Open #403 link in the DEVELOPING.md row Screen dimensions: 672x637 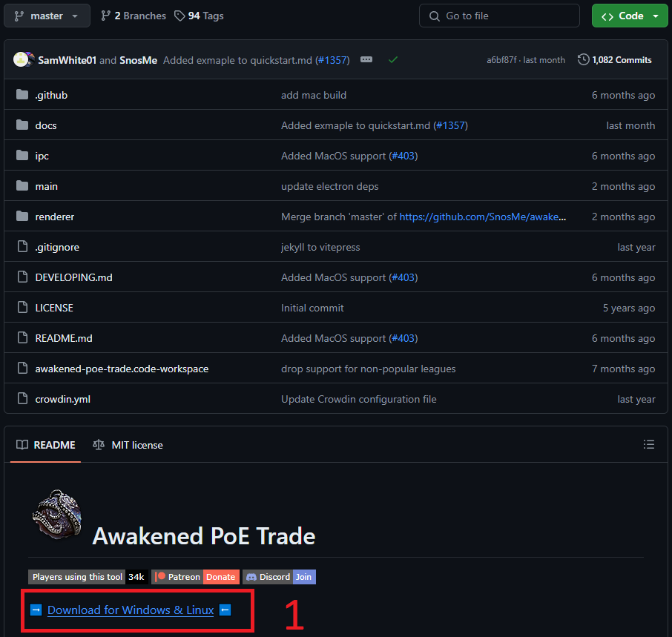click(403, 277)
